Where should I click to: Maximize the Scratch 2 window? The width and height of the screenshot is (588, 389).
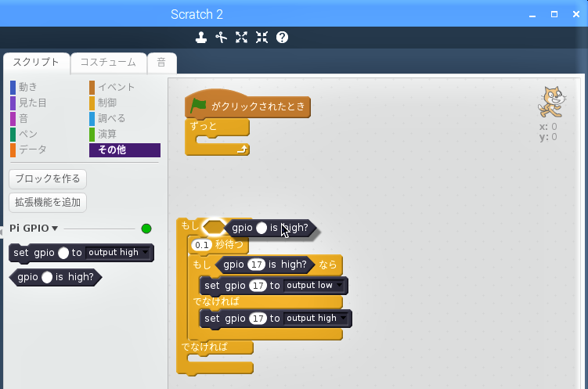[554, 14]
